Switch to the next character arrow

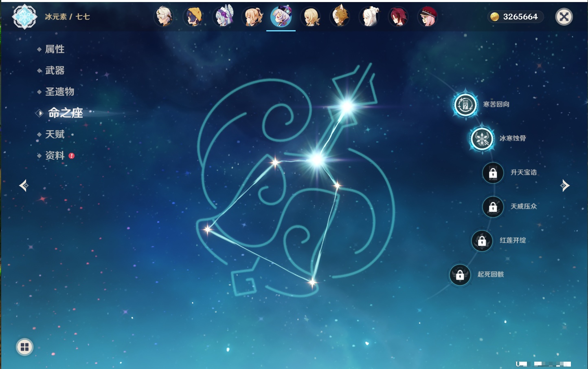(x=565, y=186)
